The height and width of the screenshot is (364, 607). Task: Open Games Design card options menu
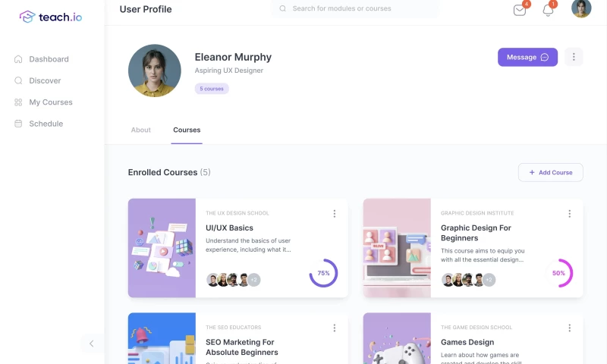570,328
